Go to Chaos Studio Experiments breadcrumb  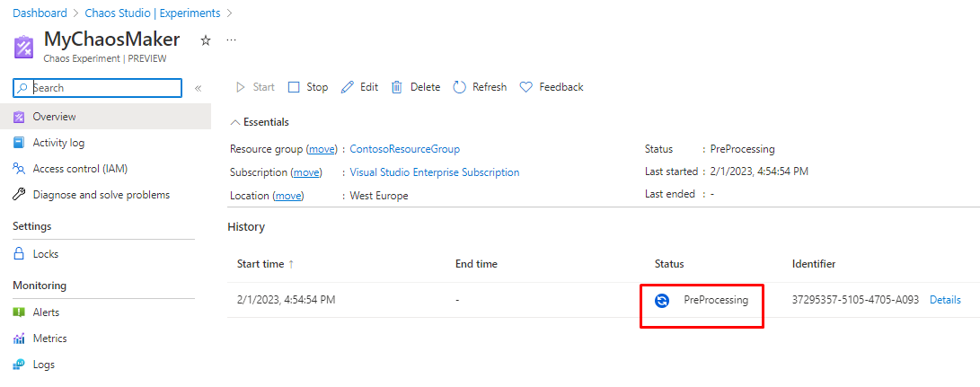coord(153,13)
